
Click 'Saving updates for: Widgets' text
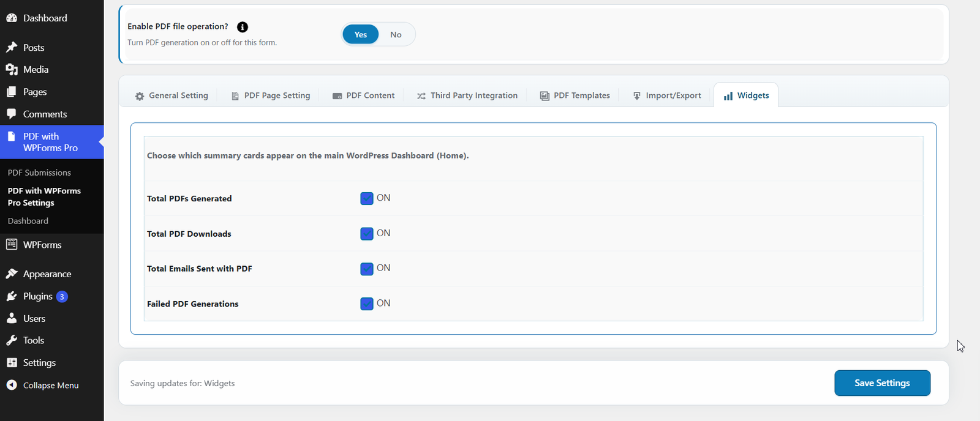point(183,384)
